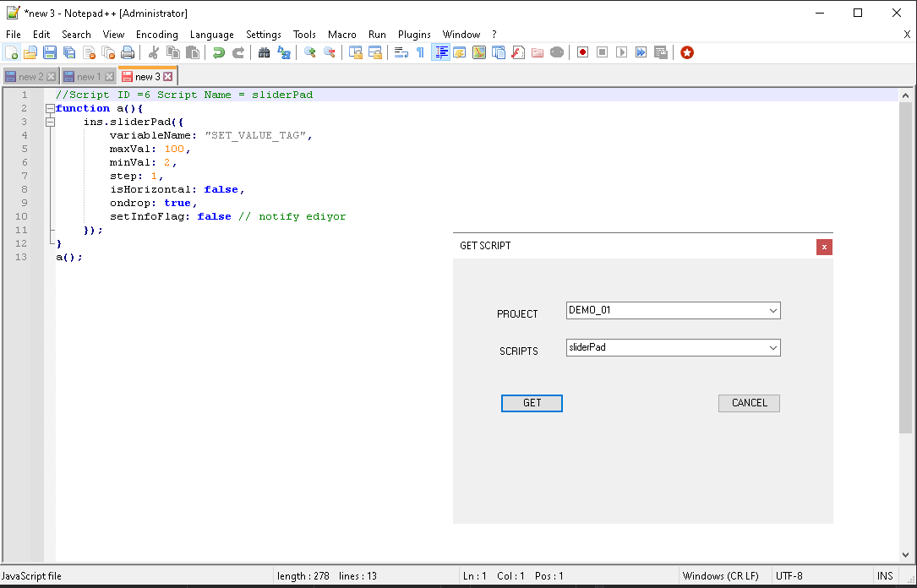Stop macro recording
The height and width of the screenshot is (588, 917).
click(x=602, y=52)
